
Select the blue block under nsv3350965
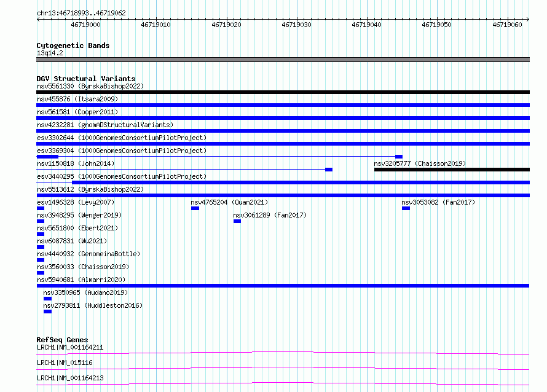coord(48,299)
